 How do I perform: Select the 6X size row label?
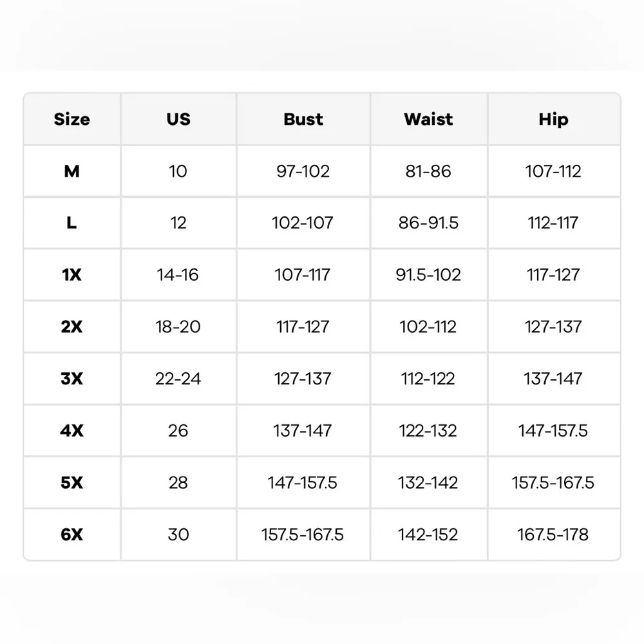[72, 535]
